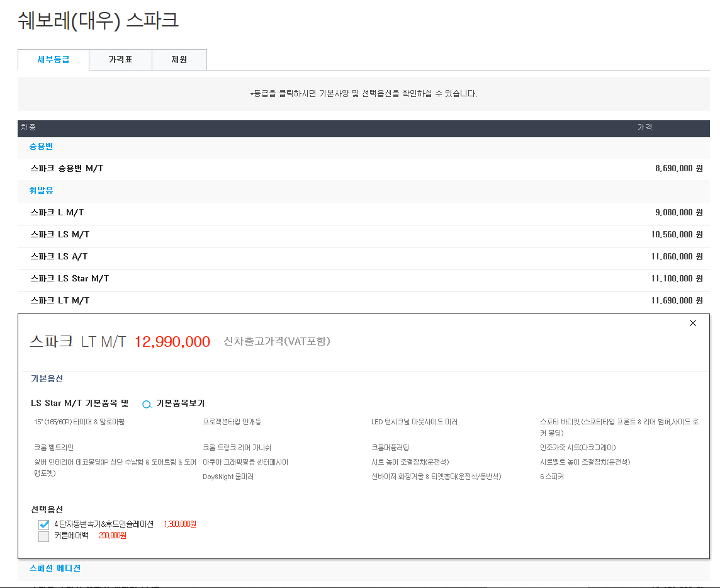Select the 스파크 승용밴 M/T row
720x588 pixels.
pyautogui.click(x=364, y=169)
